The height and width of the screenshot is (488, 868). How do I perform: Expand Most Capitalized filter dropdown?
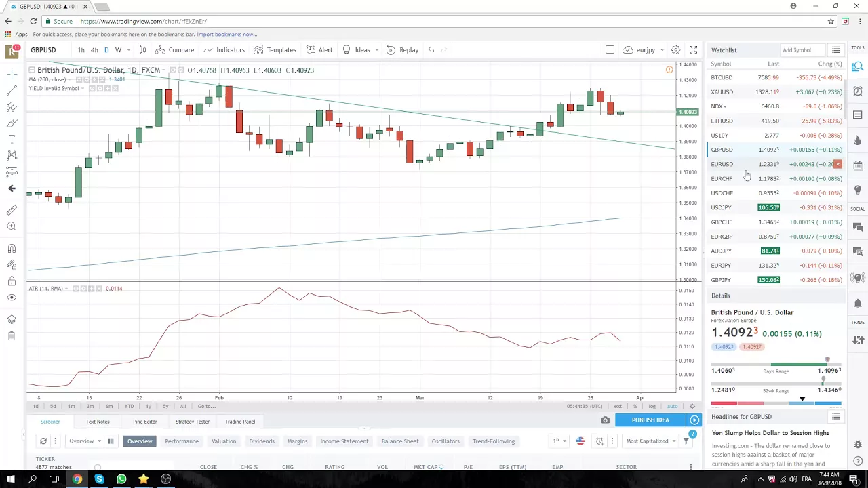(651, 441)
